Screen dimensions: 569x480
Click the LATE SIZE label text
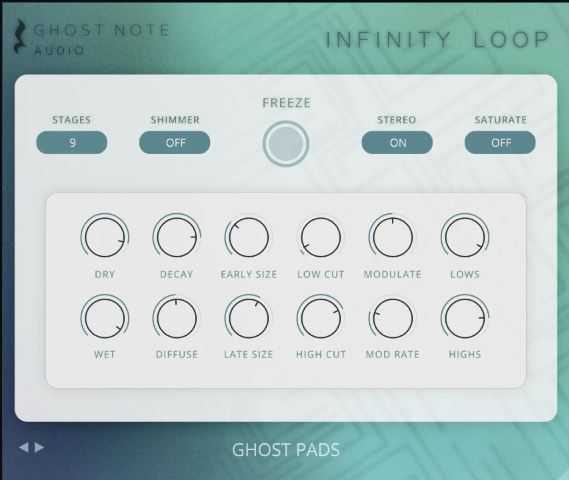point(249,354)
